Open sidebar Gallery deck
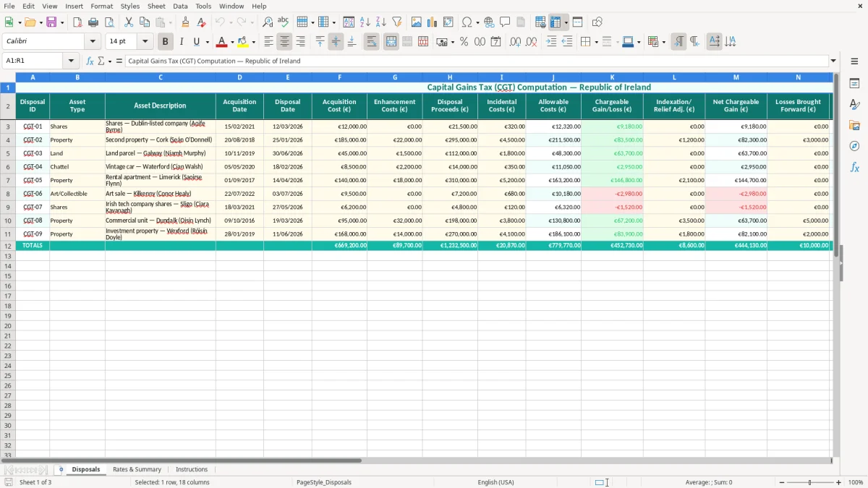Viewport: 868px width, 488px height. point(854,125)
